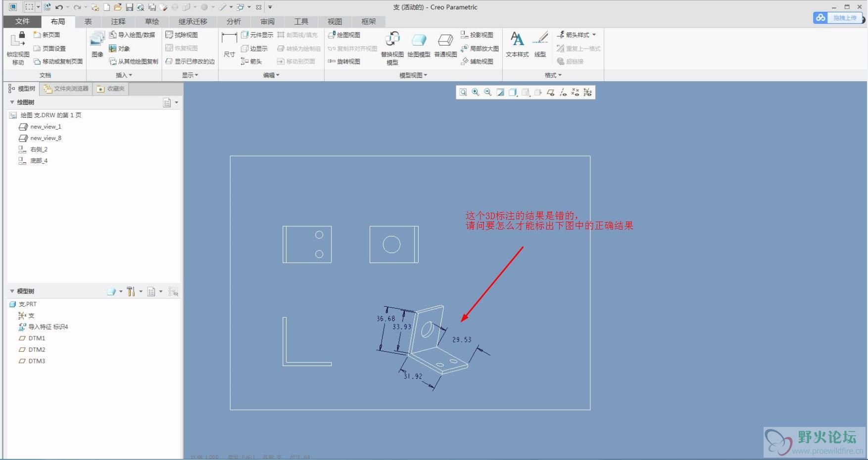
Task: Open 页面设置 sheet setup
Action: [49, 48]
